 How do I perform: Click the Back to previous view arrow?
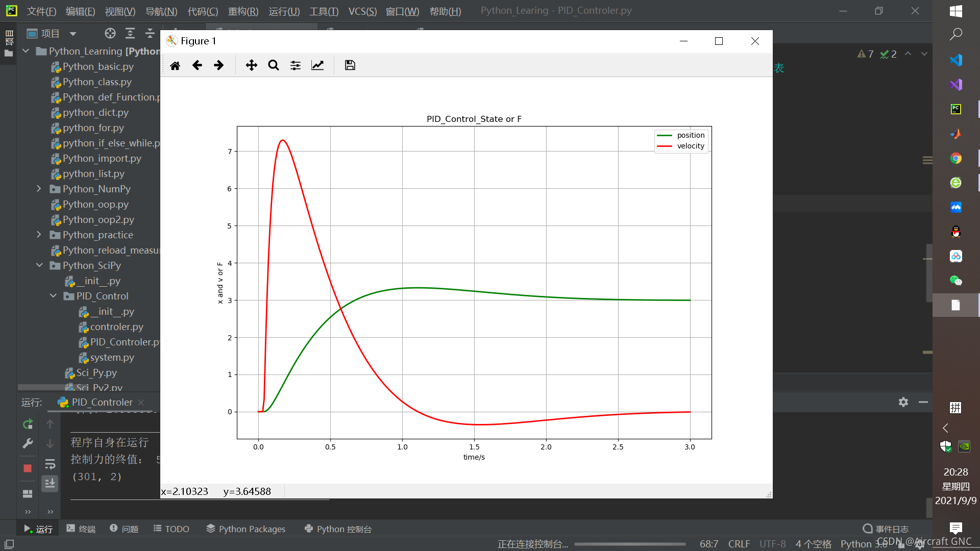[x=197, y=65]
